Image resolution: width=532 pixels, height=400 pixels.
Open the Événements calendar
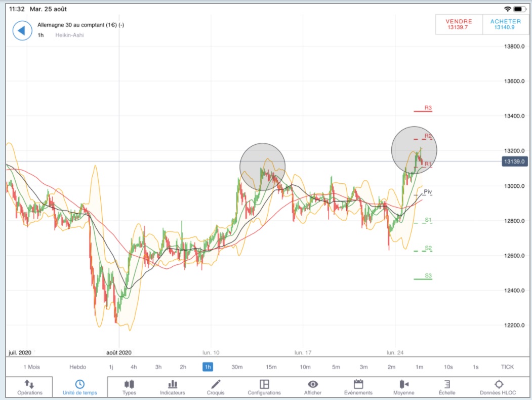pyautogui.click(x=358, y=387)
